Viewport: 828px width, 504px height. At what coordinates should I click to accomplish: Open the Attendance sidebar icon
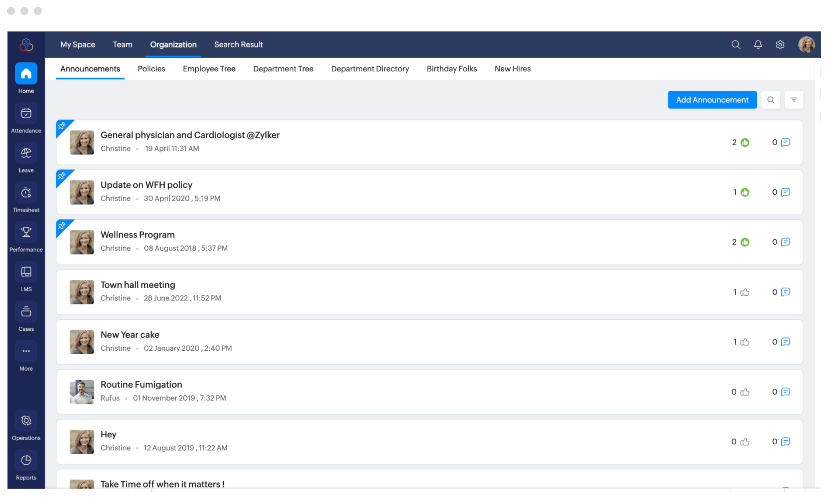(26, 114)
